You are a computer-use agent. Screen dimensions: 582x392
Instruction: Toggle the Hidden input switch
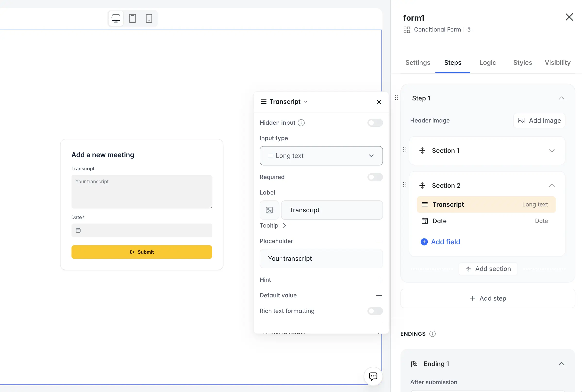click(x=375, y=123)
